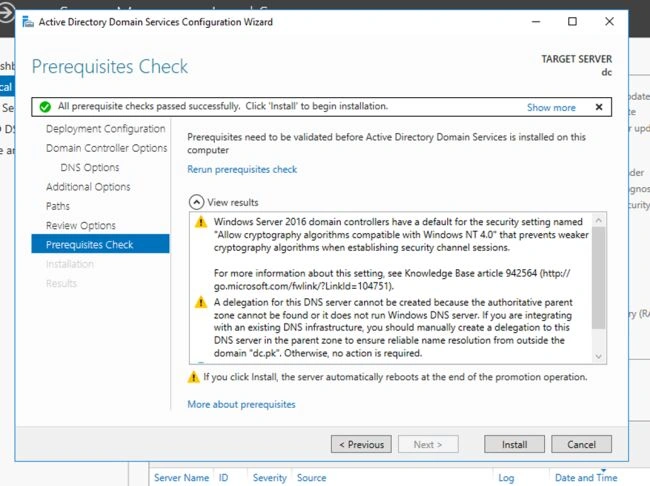Click Show more in the notification bar
This screenshot has height=486, width=650.
(551, 107)
